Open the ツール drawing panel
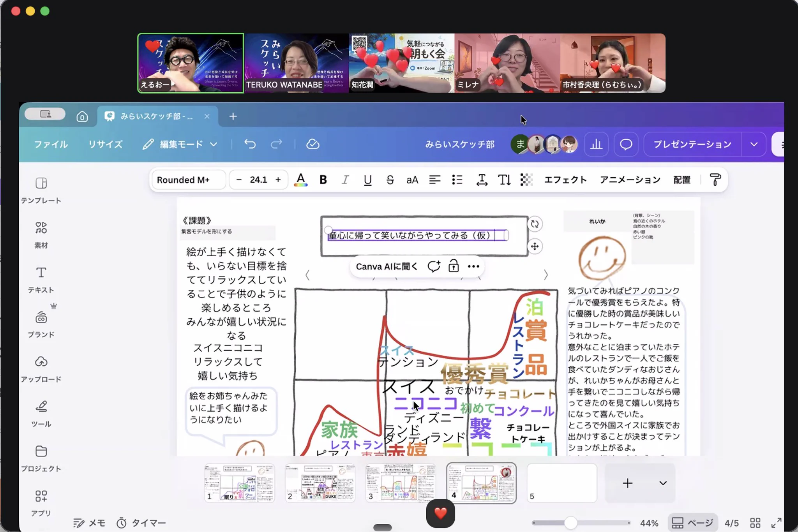Viewport: 798px width, 532px height. point(41,414)
